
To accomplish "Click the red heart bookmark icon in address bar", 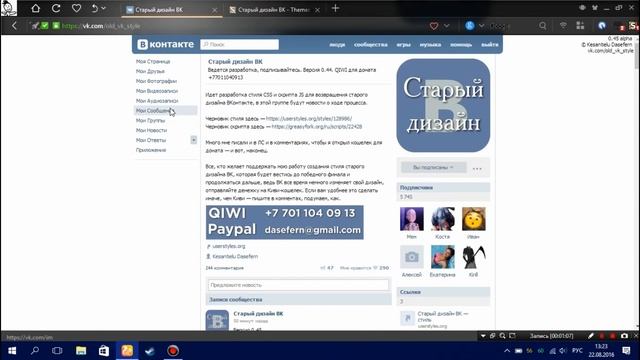I will [x=433, y=26].
